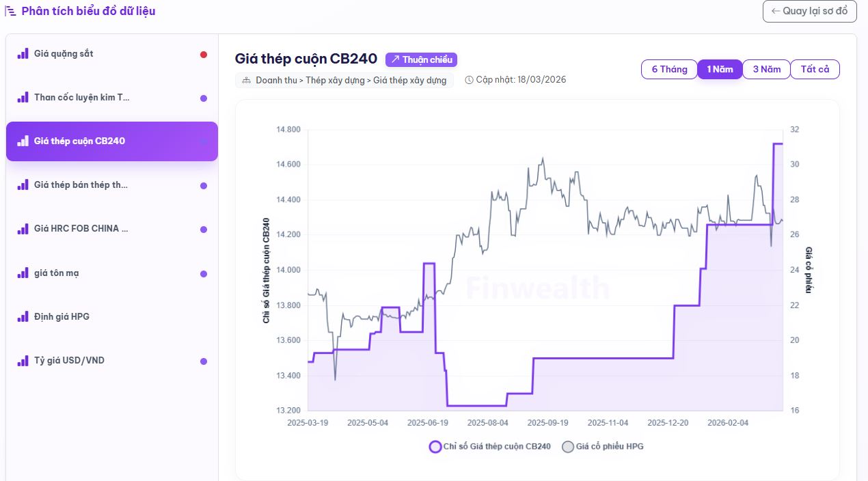Select the 6 Tháng time range
Screen dimensions: 868x481
tap(669, 69)
